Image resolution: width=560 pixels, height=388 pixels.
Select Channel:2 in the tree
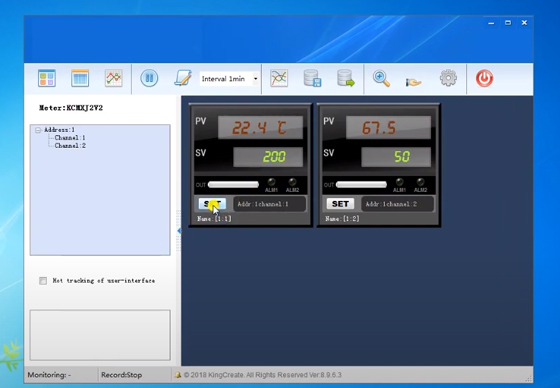pyautogui.click(x=70, y=145)
